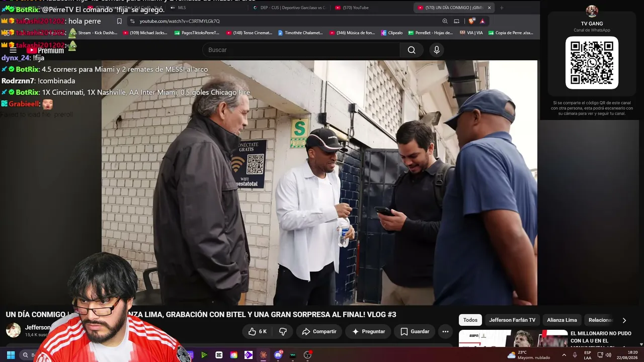Viewport: 644px width, 362px height.
Task: Switch to the (570) YouTube tab
Action: coord(352,8)
